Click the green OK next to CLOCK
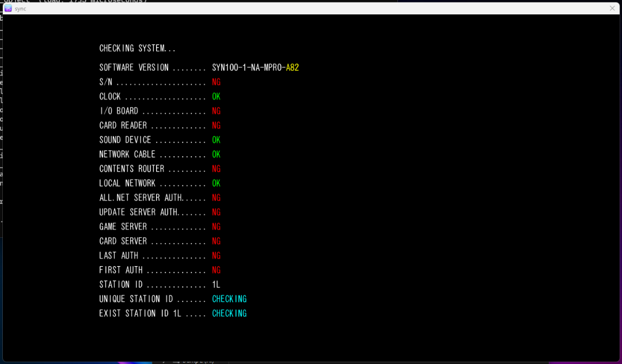The image size is (622, 364). [216, 96]
